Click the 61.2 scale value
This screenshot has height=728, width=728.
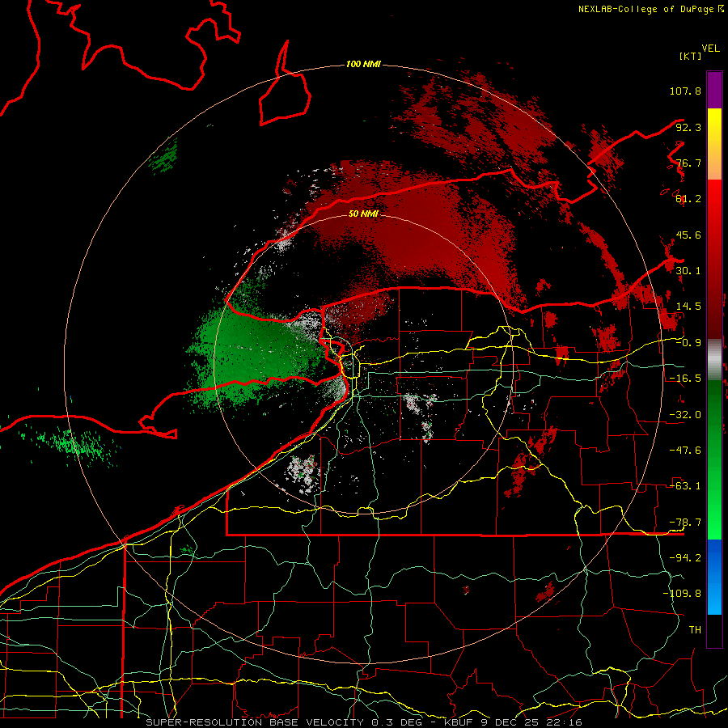pos(688,199)
